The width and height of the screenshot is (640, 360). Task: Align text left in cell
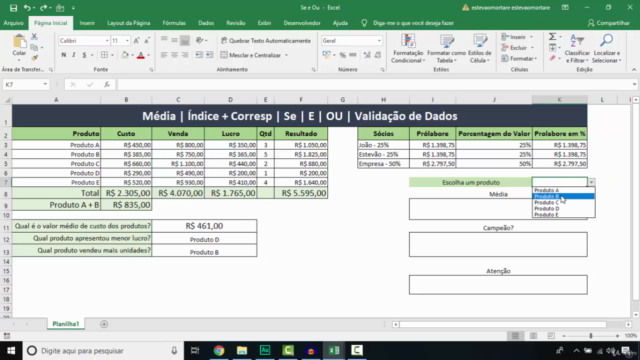[164, 55]
